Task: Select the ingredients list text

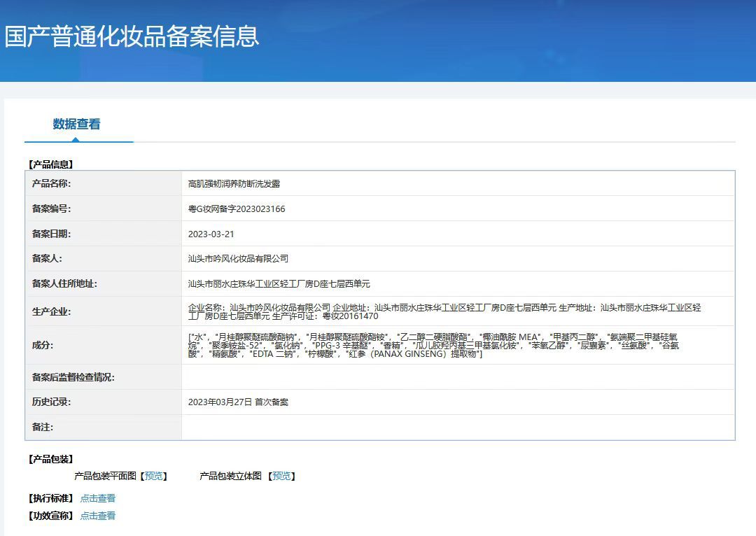Action: (x=433, y=345)
